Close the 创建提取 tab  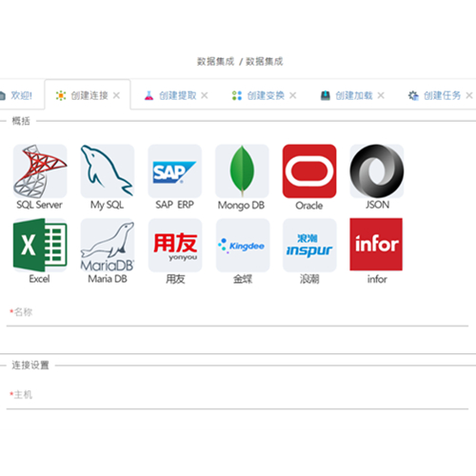(x=205, y=95)
